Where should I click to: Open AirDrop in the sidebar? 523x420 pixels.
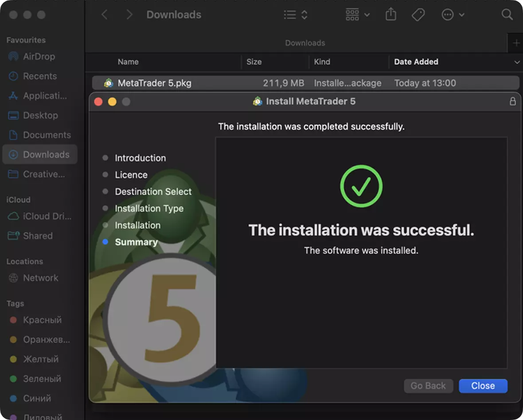pos(39,56)
